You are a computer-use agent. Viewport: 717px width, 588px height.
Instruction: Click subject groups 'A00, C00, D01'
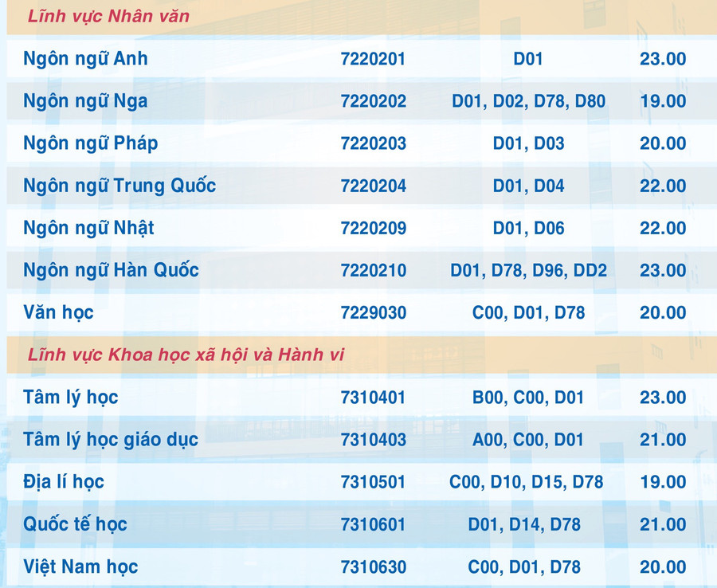point(528,439)
